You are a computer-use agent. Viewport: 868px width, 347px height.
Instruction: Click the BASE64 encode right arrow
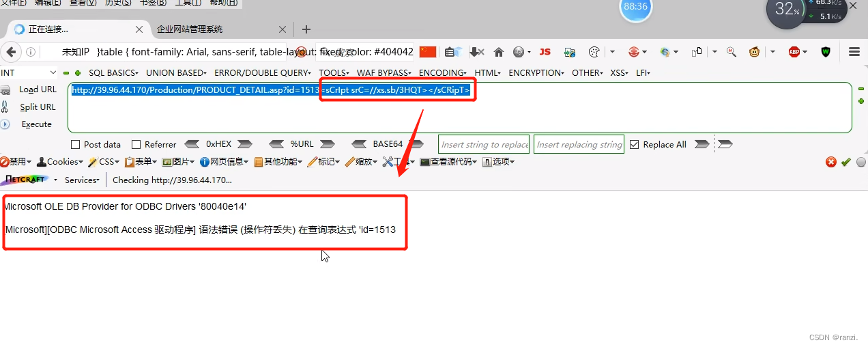pos(416,144)
